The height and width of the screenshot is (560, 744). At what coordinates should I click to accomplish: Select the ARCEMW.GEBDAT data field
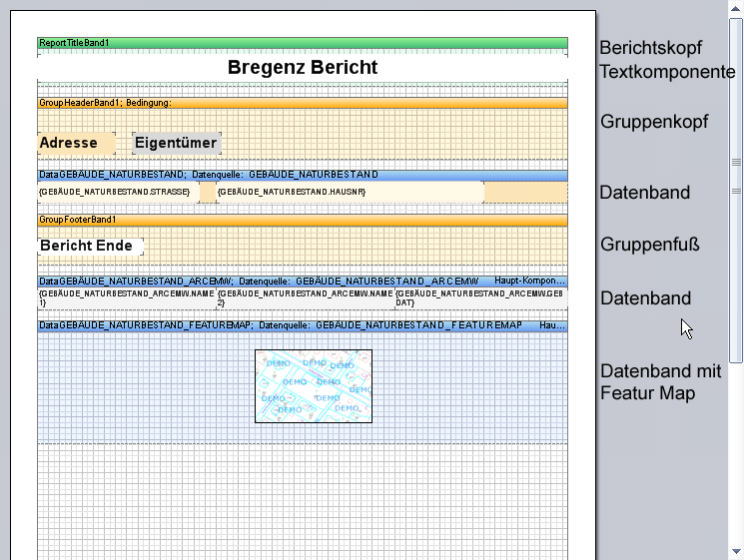(480, 297)
